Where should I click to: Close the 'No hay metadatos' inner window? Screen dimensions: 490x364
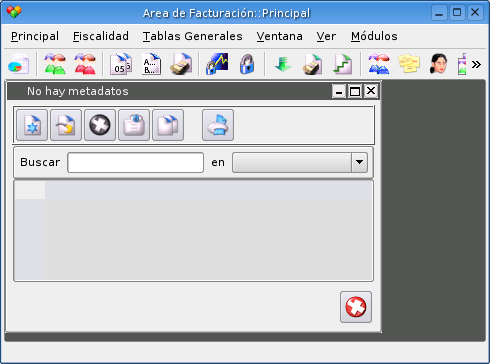[371, 91]
